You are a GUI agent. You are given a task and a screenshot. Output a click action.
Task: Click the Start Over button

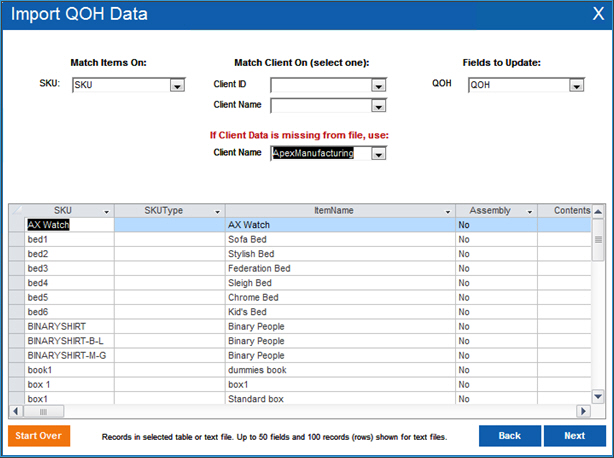click(x=39, y=436)
